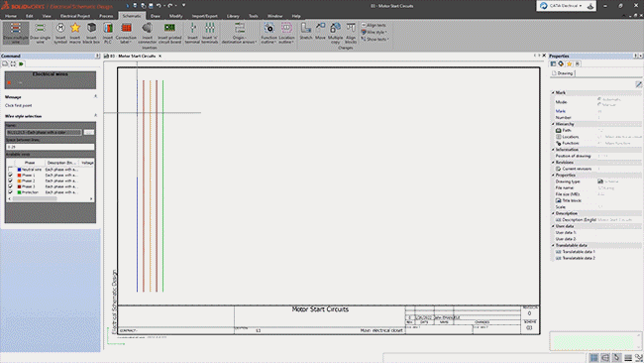Select the Drawing tab in Properties
Image resolution: width=644 pixels, height=363 pixels.
click(x=563, y=73)
